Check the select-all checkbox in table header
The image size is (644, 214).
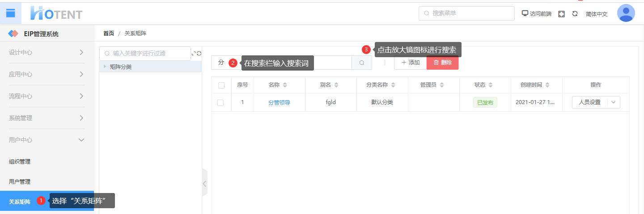tap(221, 85)
